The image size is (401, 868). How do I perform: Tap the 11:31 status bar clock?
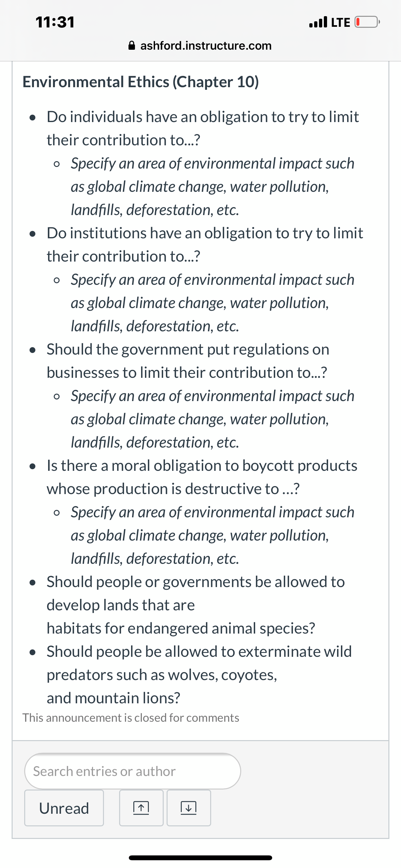click(x=55, y=22)
